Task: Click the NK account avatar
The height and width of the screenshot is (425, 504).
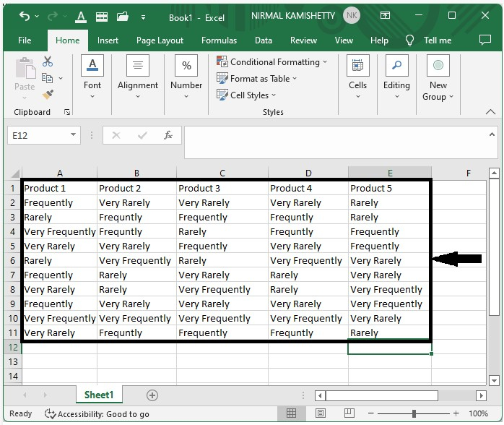Action: tap(352, 15)
